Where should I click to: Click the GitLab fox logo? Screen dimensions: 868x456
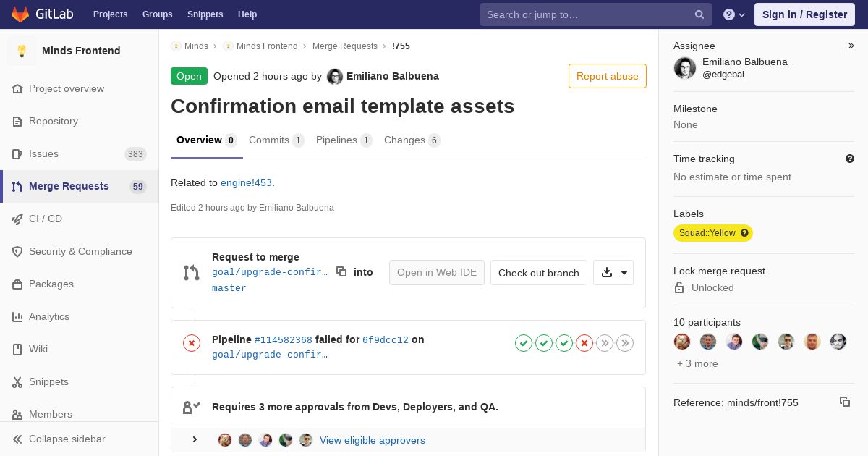20,14
